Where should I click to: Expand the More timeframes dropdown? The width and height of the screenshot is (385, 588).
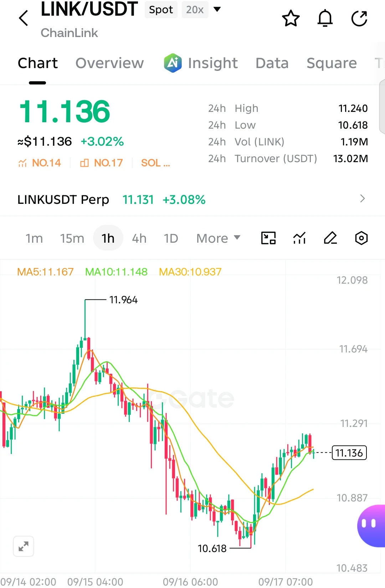(x=219, y=238)
